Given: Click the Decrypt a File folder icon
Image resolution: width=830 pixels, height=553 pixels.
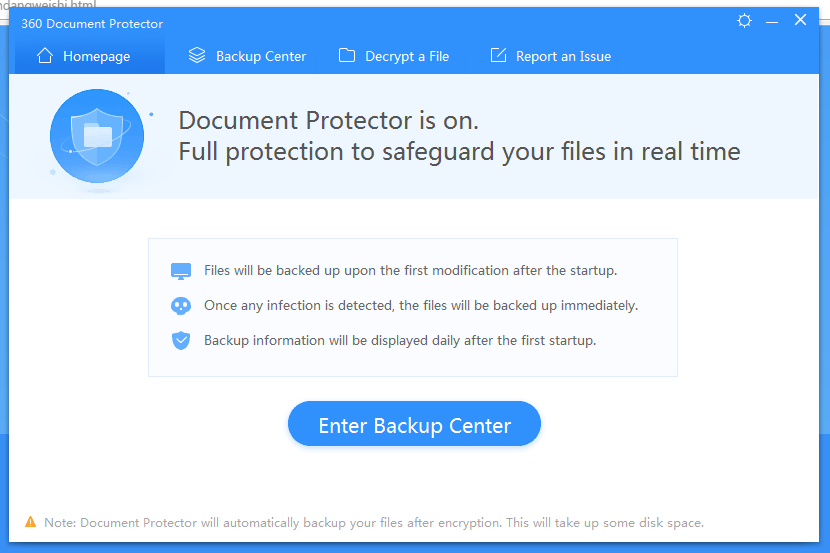Looking at the screenshot, I should point(347,55).
